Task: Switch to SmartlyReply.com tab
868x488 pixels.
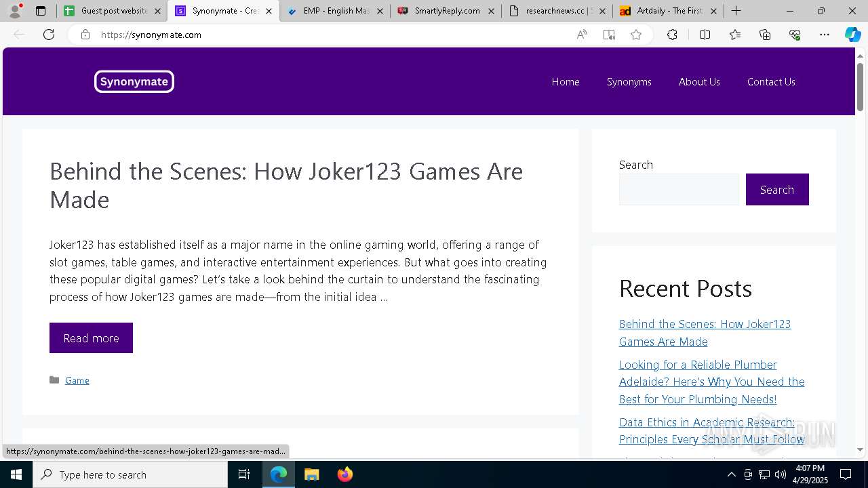Action: [446, 11]
